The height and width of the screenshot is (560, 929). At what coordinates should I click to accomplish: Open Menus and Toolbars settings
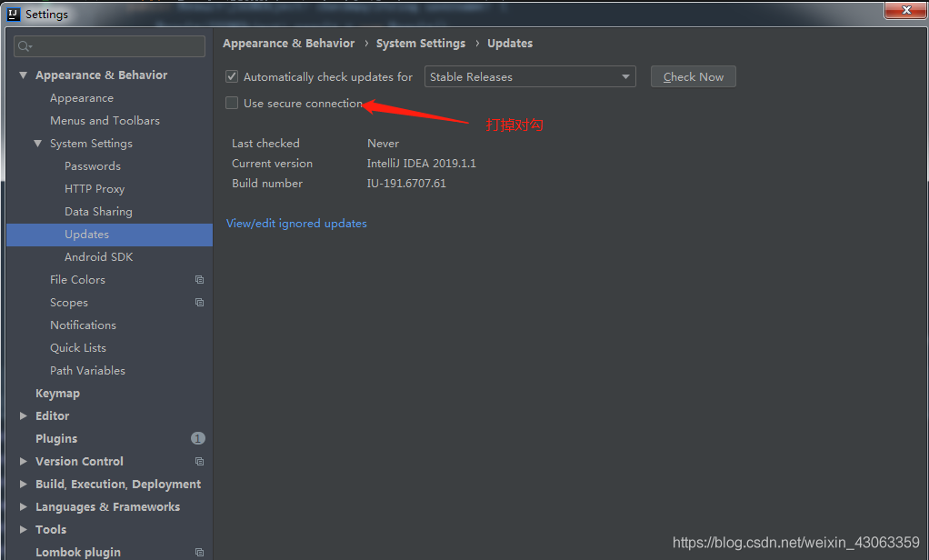[105, 121]
